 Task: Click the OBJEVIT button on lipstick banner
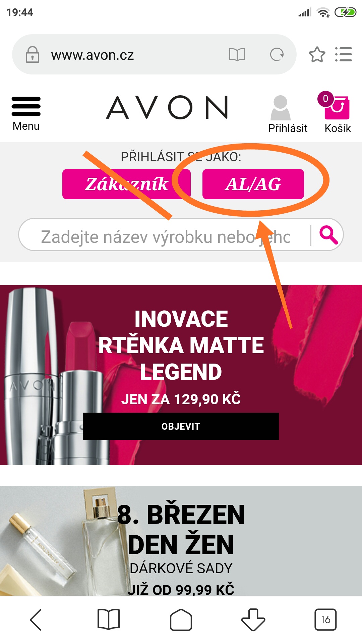(x=181, y=426)
